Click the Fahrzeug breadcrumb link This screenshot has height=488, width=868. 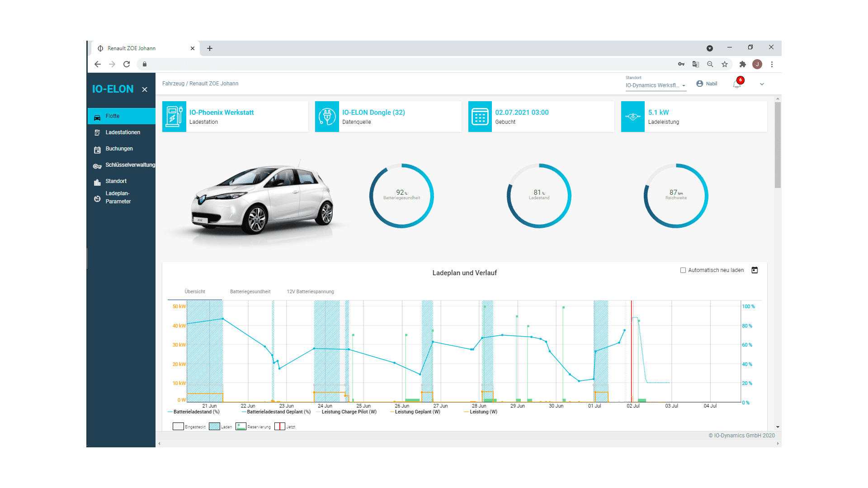[x=173, y=84]
